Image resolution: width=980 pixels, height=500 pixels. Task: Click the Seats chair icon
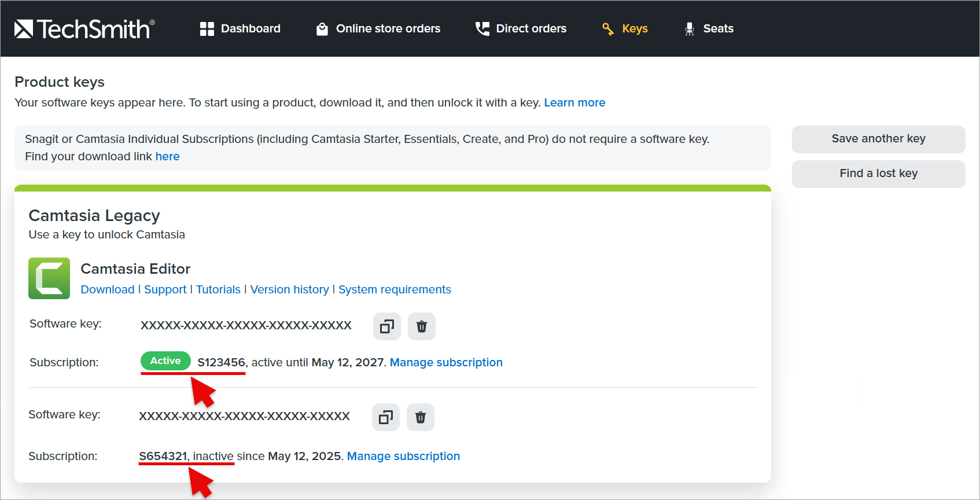[x=690, y=29]
